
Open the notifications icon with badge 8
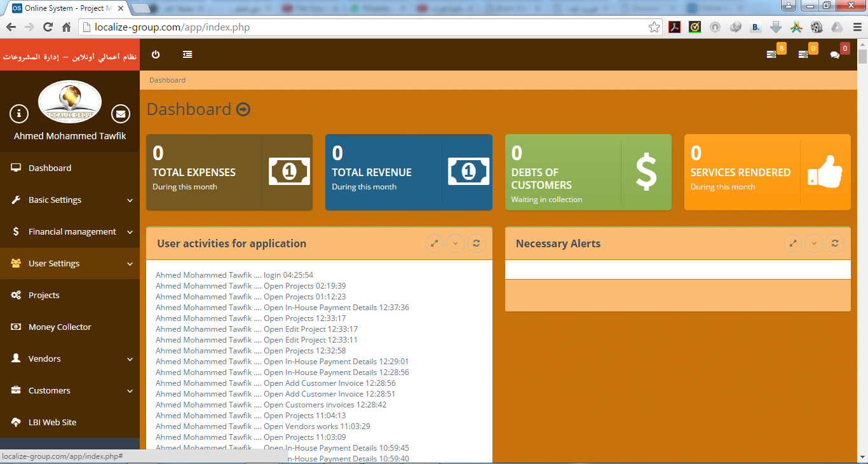[771, 55]
